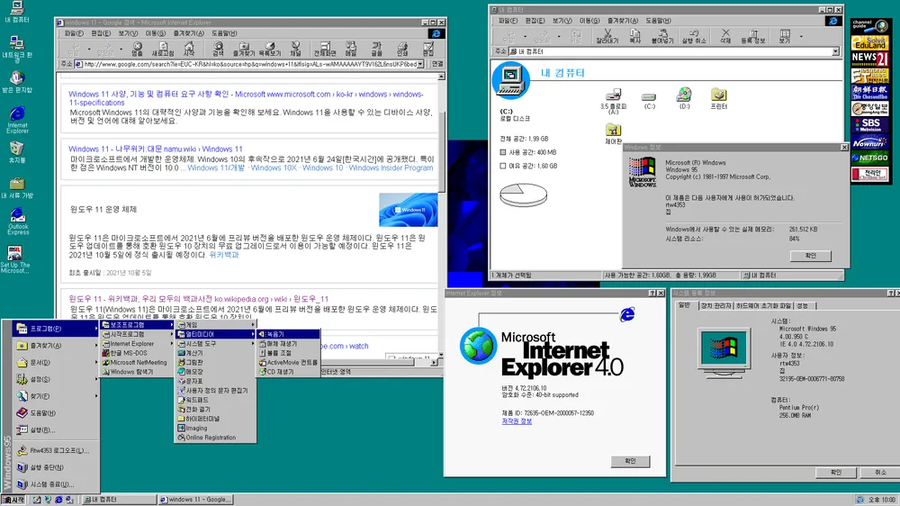Click the Edit (편집) toolbar icon in Internet Explorer
Viewport: 900px width, 506px height.
428,48
